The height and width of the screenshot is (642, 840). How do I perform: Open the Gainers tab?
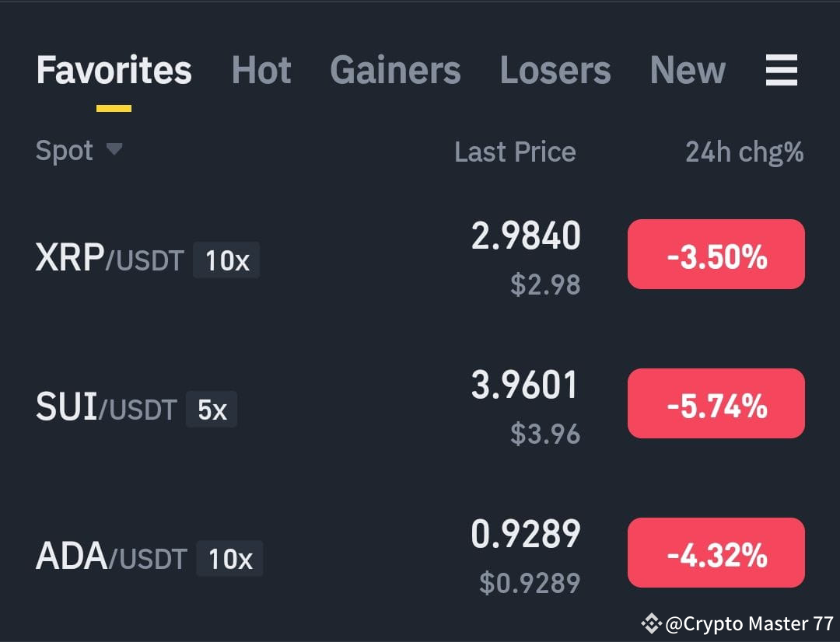click(x=395, y=70)
